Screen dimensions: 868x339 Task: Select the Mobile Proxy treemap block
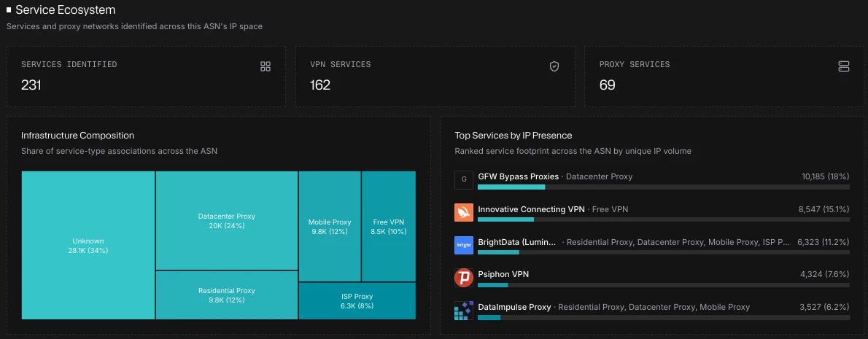pos(330,226)
